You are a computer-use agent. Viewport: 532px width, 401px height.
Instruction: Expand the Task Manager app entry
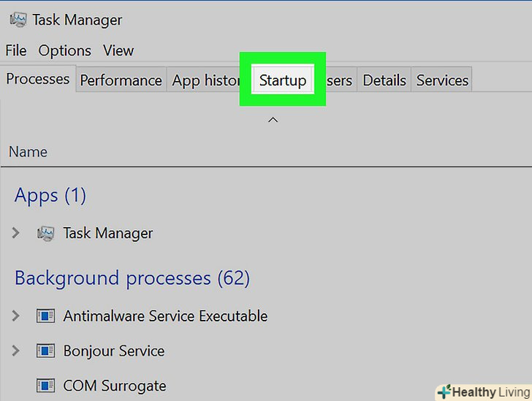pyautogui.click(x=16, y=234)
